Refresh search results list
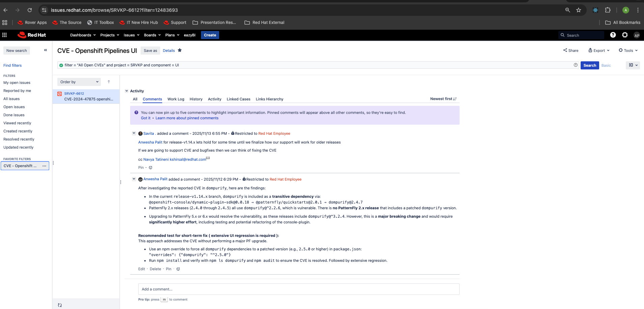This screenshot has height=309, width=644. tap(60, 305)
